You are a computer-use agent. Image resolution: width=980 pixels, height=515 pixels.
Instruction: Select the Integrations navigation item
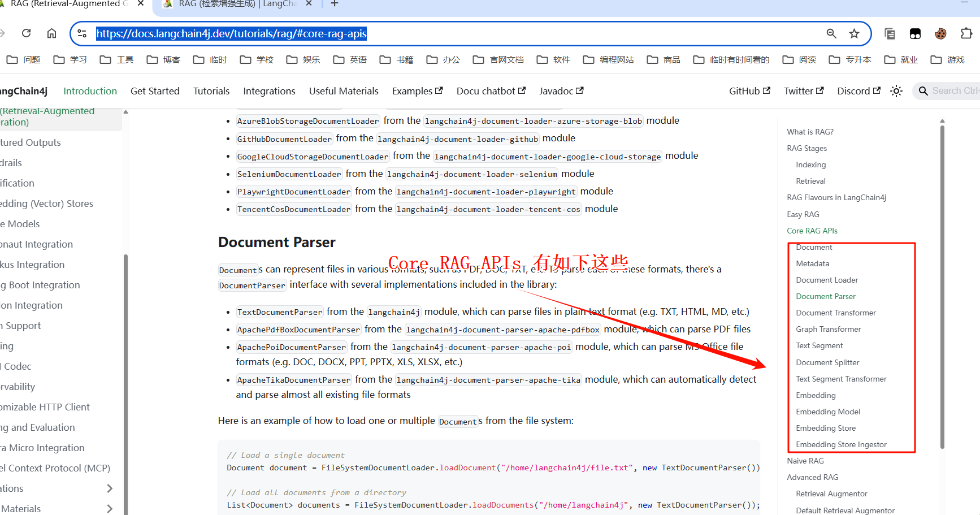click(269, 91)
